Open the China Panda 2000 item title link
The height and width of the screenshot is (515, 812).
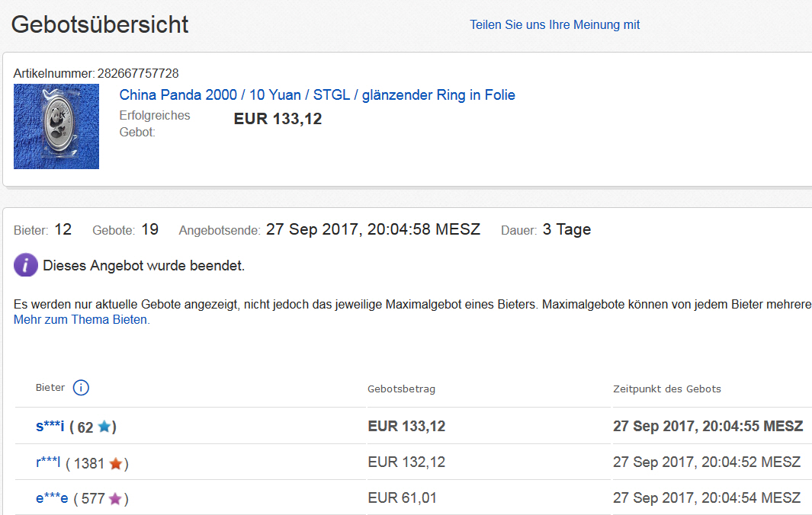[317, 95]
